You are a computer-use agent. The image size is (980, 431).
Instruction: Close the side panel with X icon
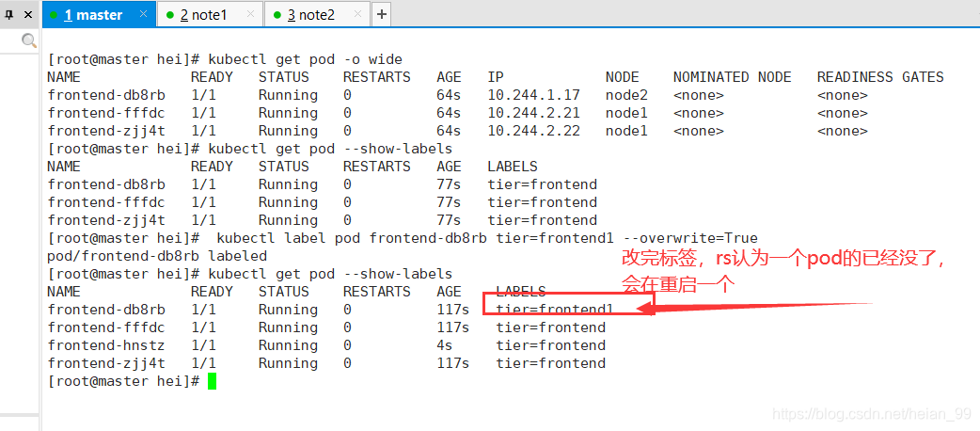pos(28,15)
